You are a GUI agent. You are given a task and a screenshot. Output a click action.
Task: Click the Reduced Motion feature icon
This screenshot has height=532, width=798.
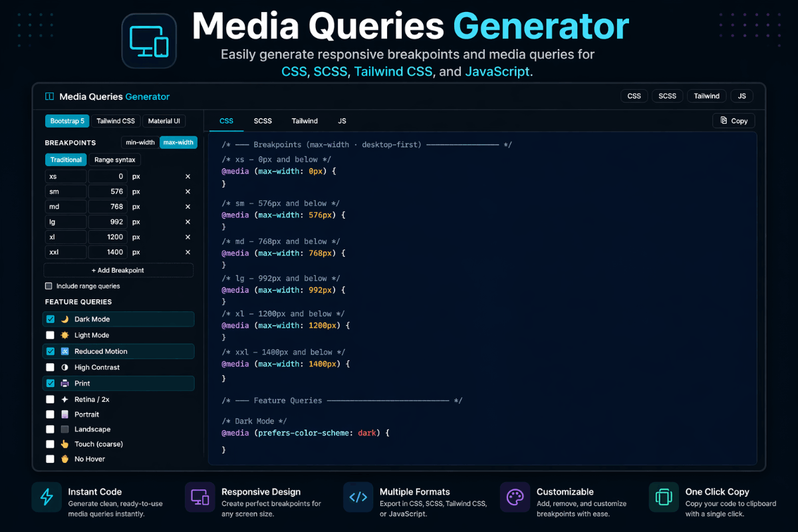point(65,351)
